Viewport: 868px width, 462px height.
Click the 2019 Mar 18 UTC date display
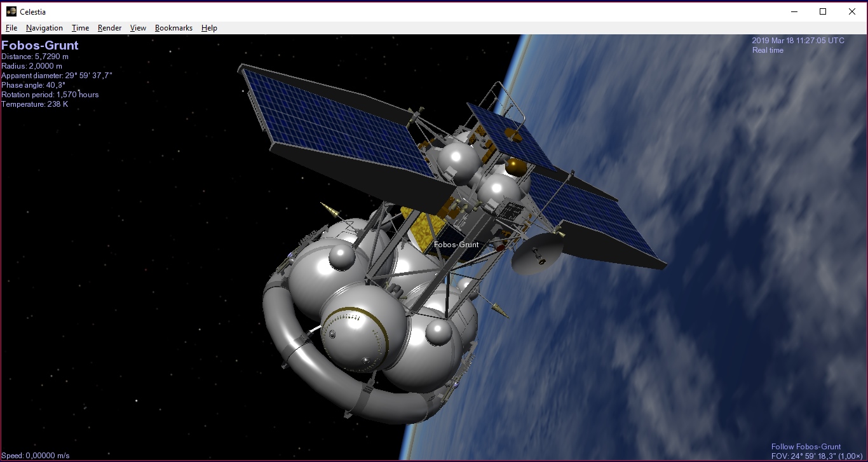pos(798,41)
